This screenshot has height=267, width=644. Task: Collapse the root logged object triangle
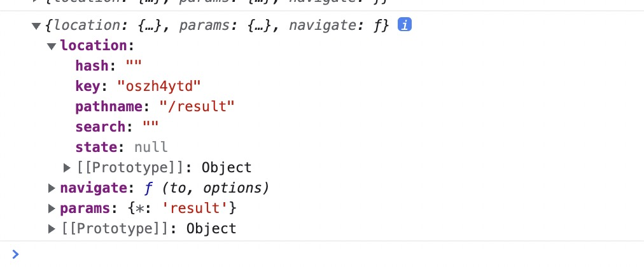(x=36, y=27)
